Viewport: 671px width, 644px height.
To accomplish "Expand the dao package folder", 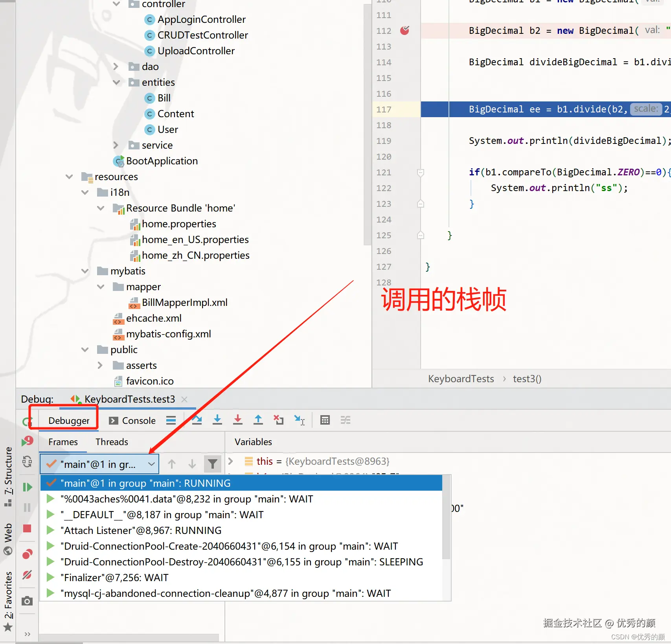I will 116,66.
